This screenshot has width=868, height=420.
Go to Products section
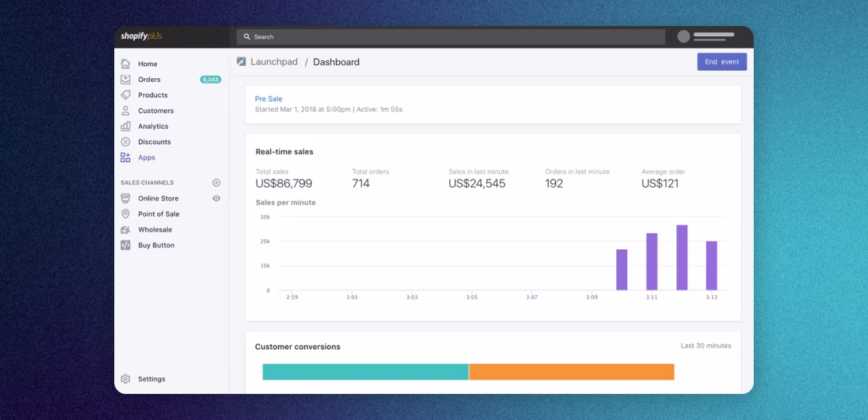coord(153,95)
